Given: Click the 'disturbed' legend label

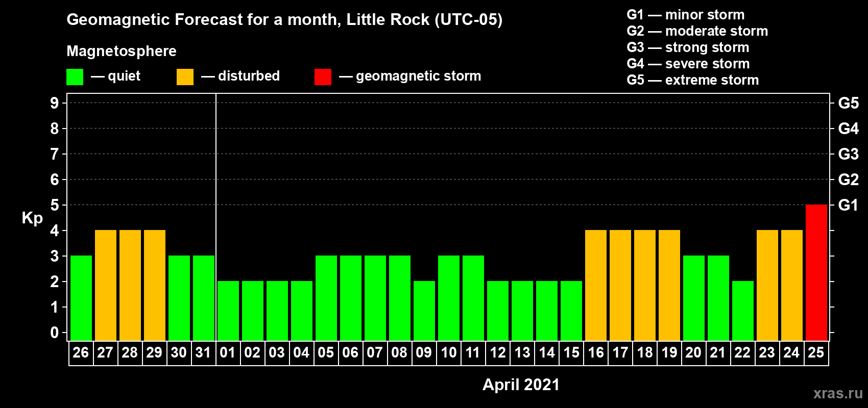Looking at the screenshot, I should [249, 76].
